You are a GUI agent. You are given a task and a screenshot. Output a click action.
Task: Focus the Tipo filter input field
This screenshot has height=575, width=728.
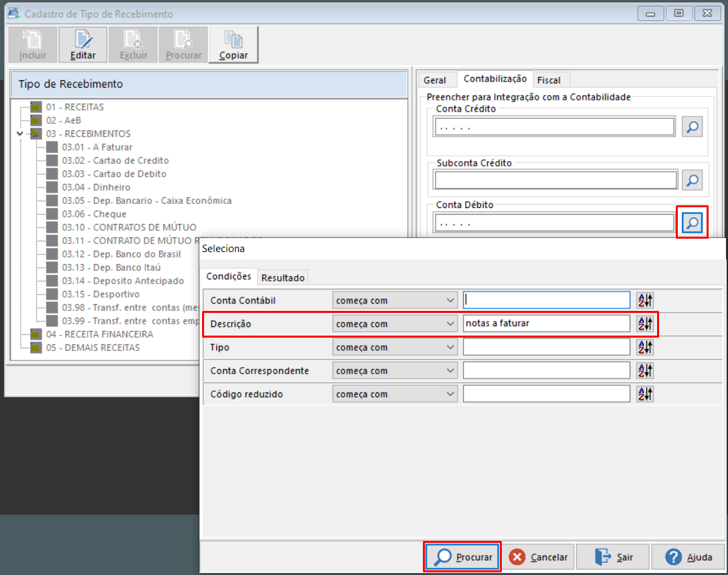click(547, 347)
